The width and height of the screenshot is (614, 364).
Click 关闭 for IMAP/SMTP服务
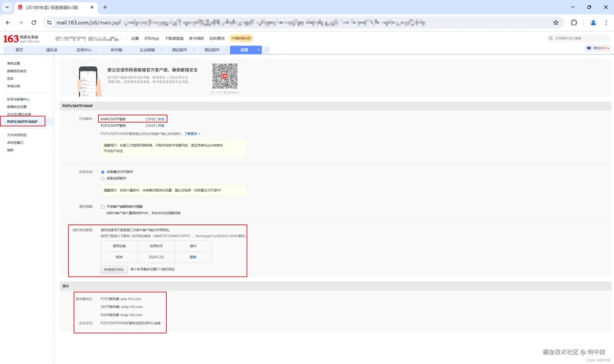coord(161,119)
